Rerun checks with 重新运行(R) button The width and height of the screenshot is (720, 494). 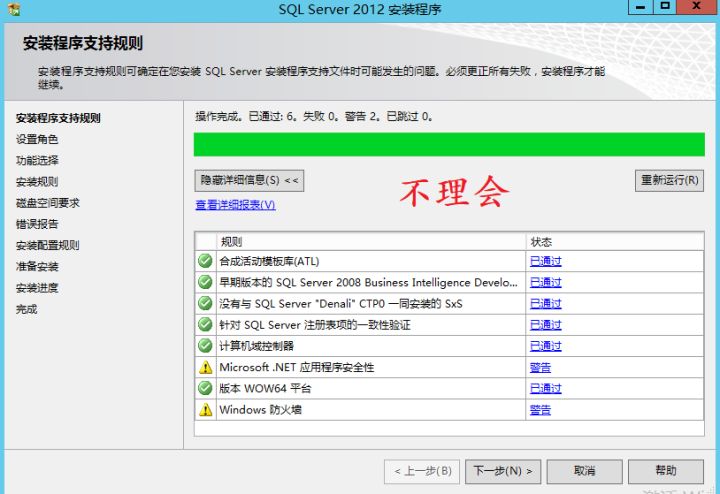(669, 180)
